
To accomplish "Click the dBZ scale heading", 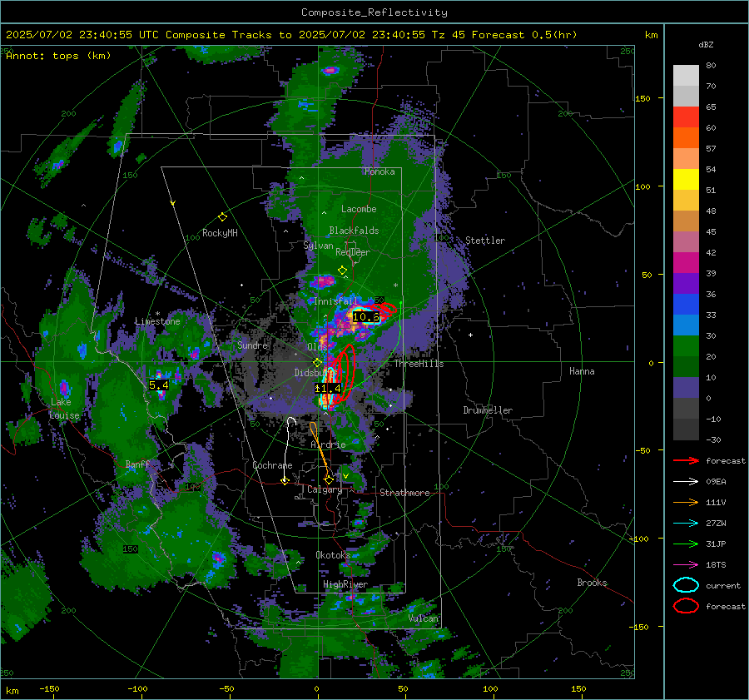I will (x=706, y=45).
